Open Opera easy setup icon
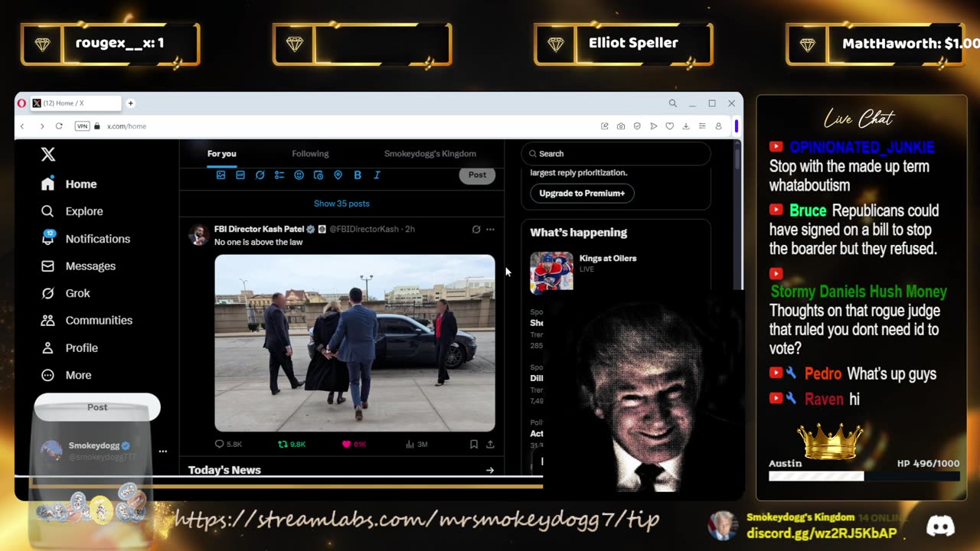 coord(702,126)
